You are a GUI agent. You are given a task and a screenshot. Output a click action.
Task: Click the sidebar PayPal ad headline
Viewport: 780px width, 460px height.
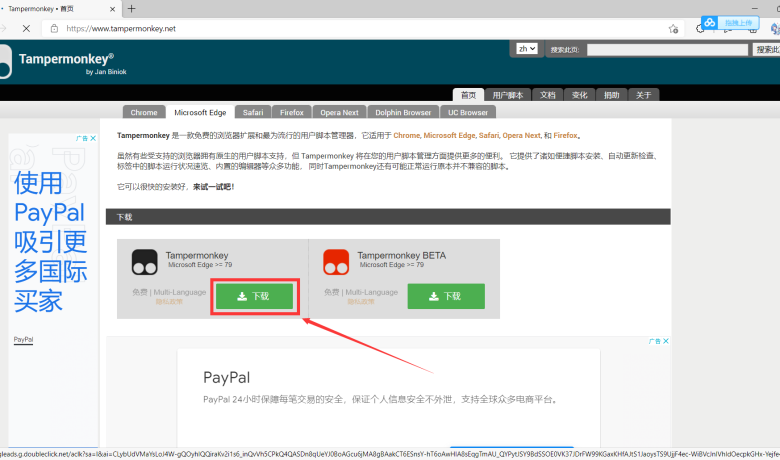pos(50,242)
